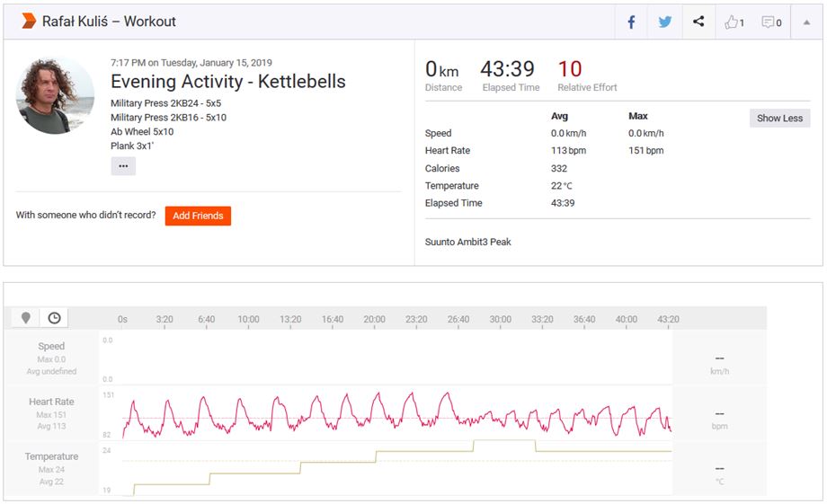Click the orange Strava logo icon
The width and height of the screenshot is (827, 504).
[29, 22]
